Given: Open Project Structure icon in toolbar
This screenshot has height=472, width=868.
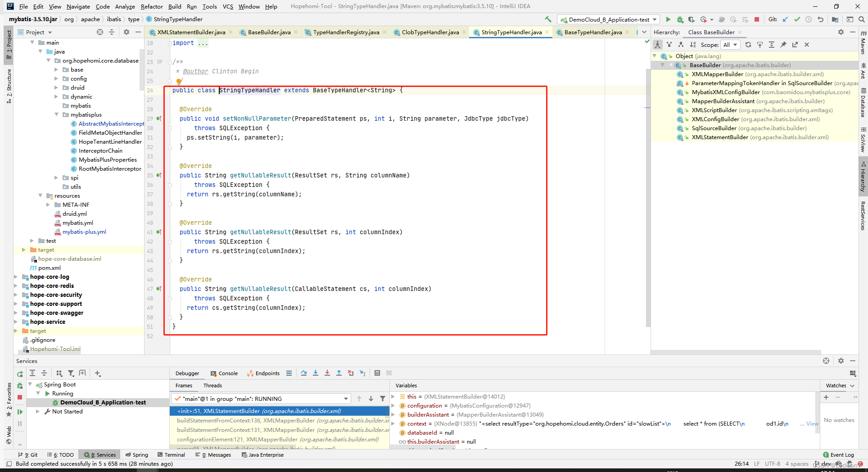Looking at the screenshot, I should pos(835,19).
